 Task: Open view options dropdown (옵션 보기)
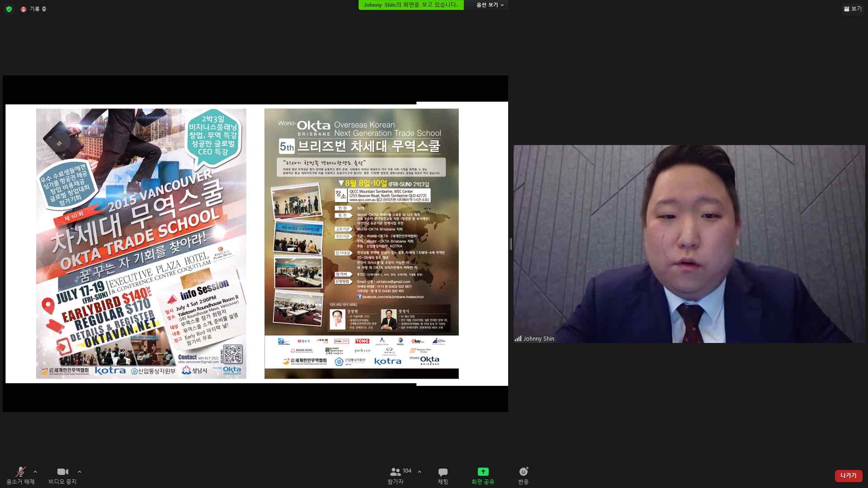pyautogui.click(x=490, y=5)
